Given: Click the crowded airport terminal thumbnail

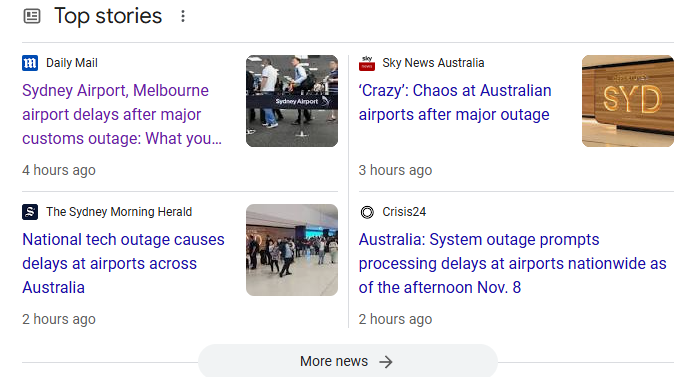Looking at the screenshot, I should pos(292,250).
